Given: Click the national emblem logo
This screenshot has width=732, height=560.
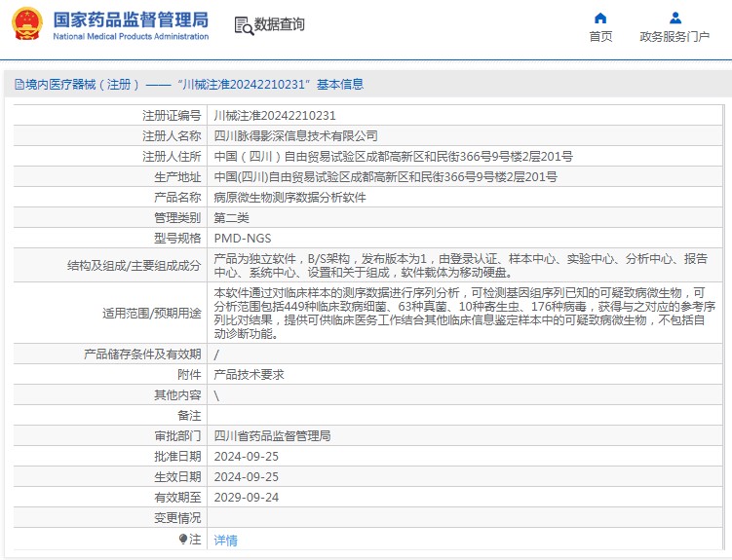Looking at the screenshot, I should [x=26, y=23].
